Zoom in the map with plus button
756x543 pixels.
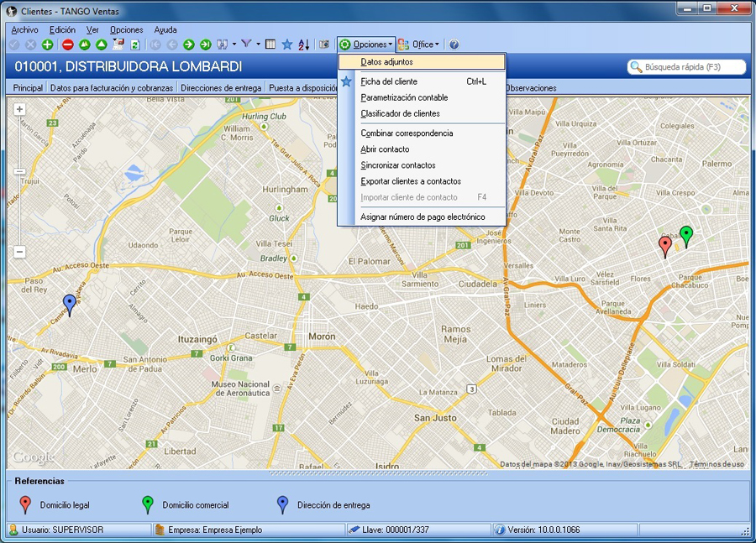click(x=19, y=109)
